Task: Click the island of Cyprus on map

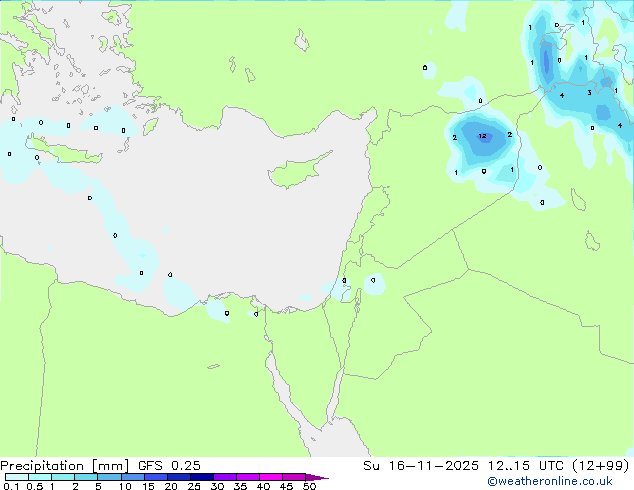Action: coord(297,171)
